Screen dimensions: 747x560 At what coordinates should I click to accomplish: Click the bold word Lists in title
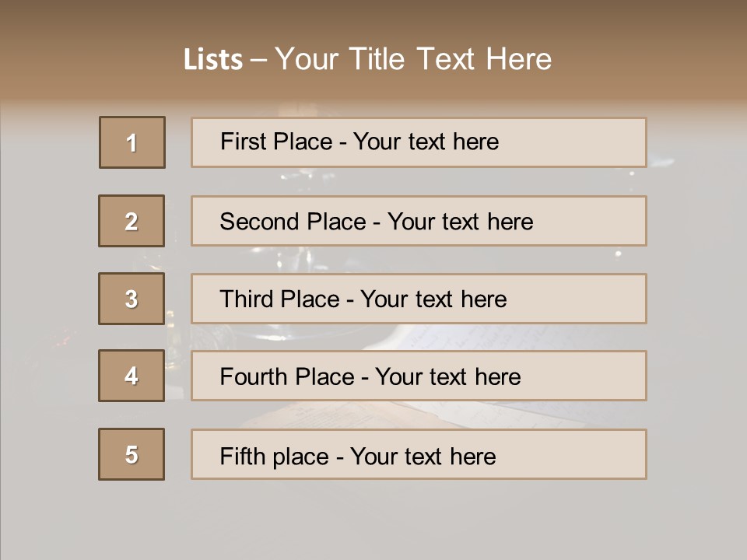(x=212, y=60)
